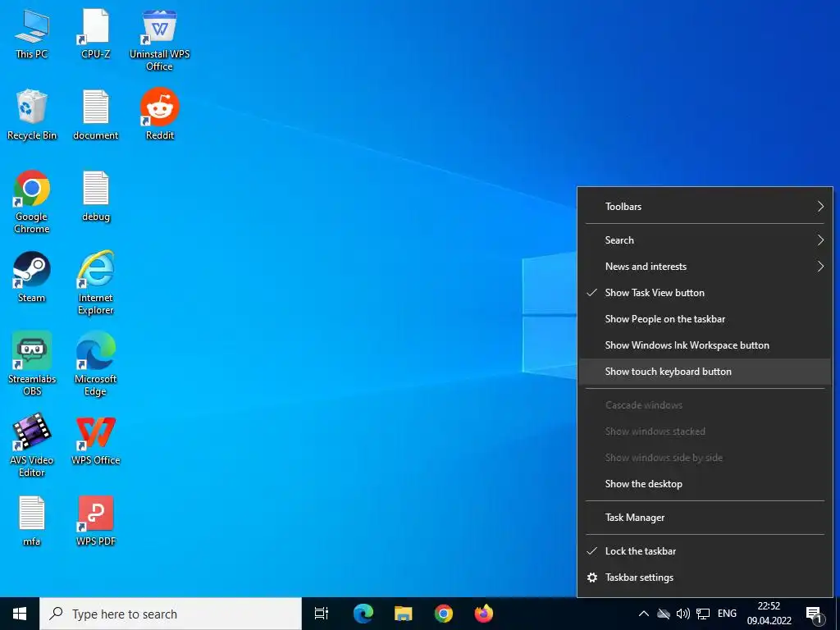Open the clock showing 22:52
This screenshot has height=630, width=840.
[x=769, y=614]
